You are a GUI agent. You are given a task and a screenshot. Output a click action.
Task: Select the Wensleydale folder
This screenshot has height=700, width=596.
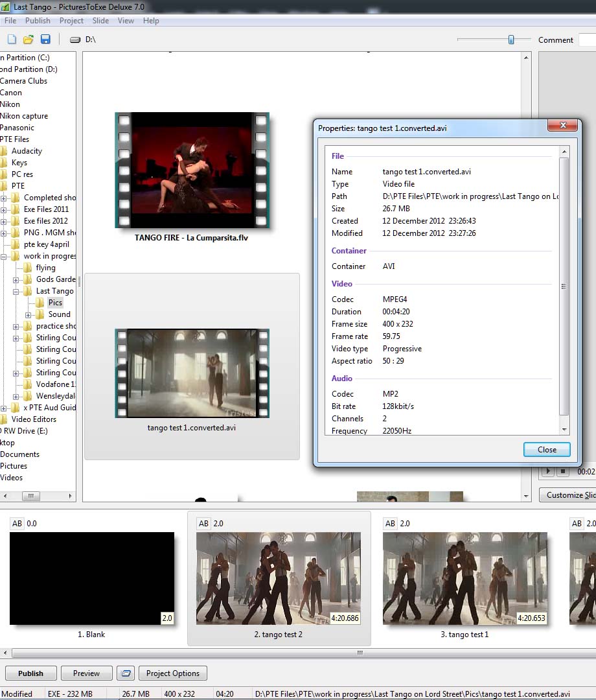pos(55,396)
